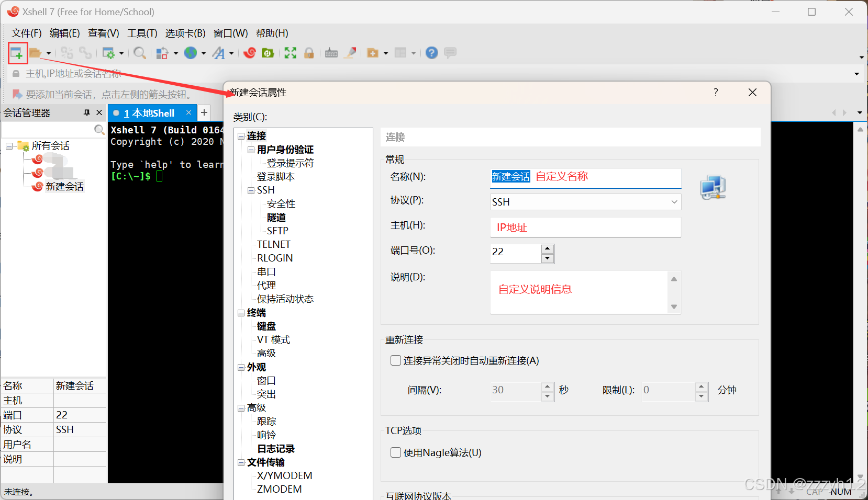Collapse the 终端 tree node
The width and height of the screenshot is (868, 500).
coord(241,313)
